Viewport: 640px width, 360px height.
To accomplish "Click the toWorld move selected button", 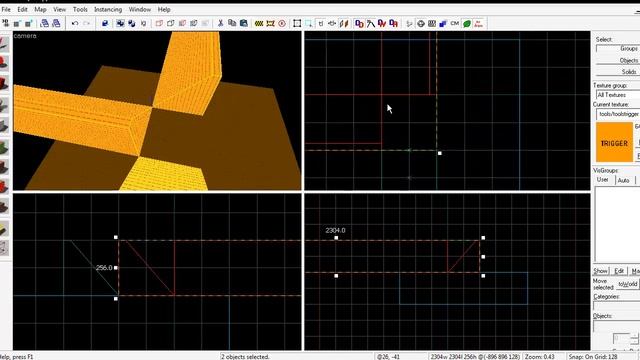I will (x=627, y=284).
